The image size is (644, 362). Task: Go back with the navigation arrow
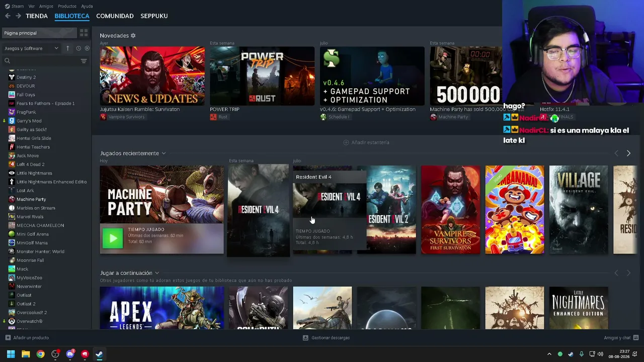tap(8, 16)
